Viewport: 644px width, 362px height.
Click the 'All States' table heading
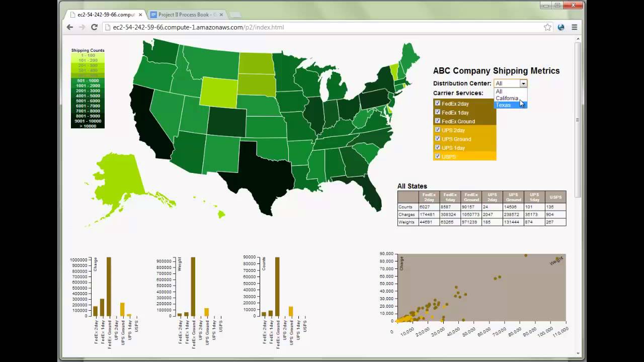coord(412,186)
